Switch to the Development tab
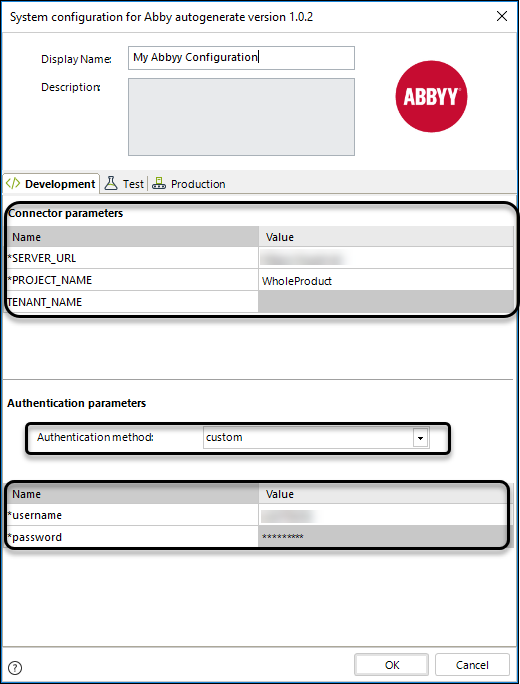520x684 pixels. click(51, 184)
